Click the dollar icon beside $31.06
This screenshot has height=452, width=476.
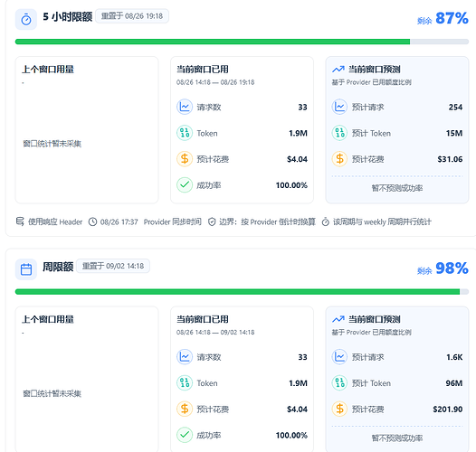[x=339, y=159]
